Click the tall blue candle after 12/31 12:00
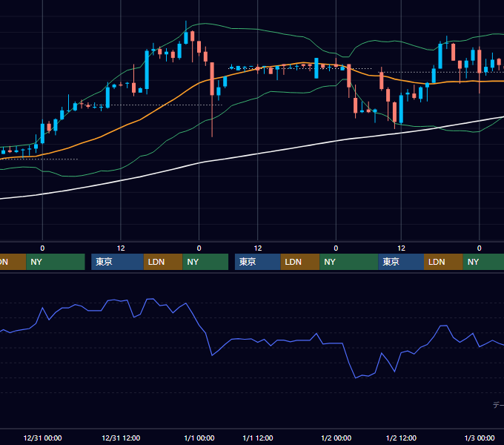The height and width of the screenshot is (445, 504). (x=147, y=70)
